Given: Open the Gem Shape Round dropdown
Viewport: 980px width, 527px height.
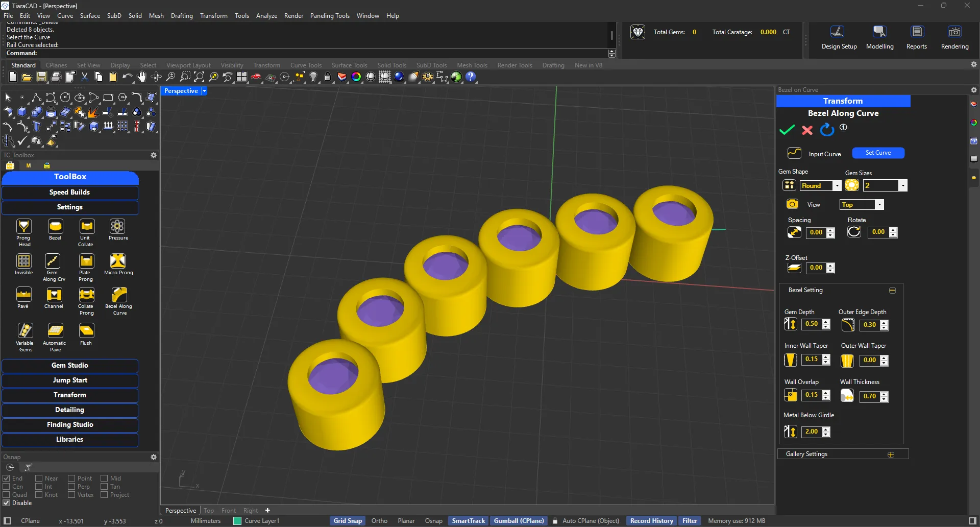Looking at the screenshot, I should coord(837,186).
